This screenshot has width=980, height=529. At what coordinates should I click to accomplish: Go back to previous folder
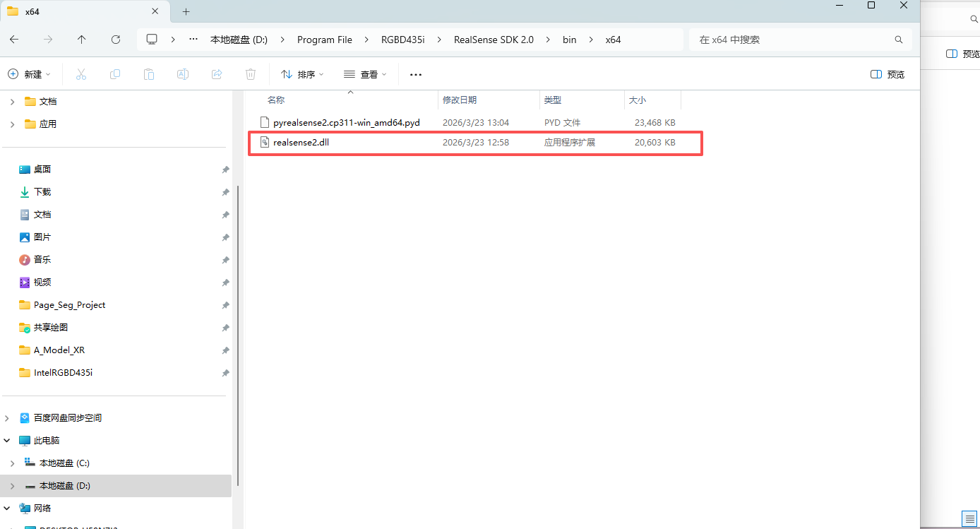(x=14, y=40)
